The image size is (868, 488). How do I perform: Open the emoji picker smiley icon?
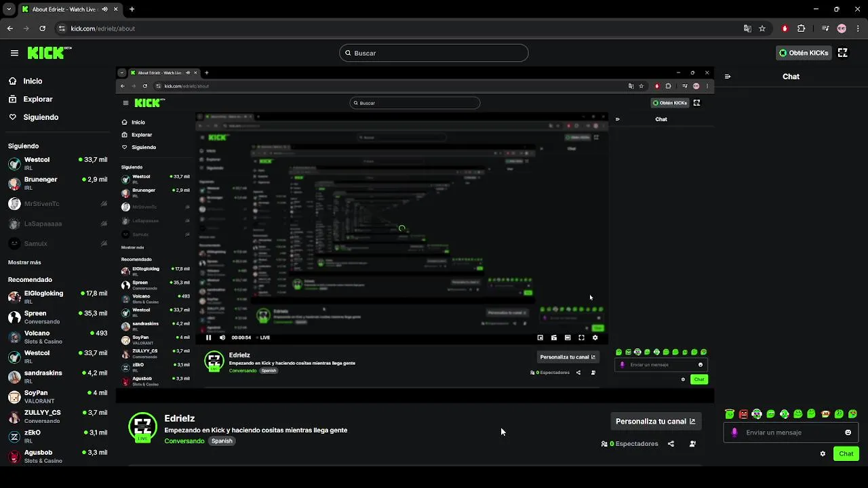pos(848,432)
